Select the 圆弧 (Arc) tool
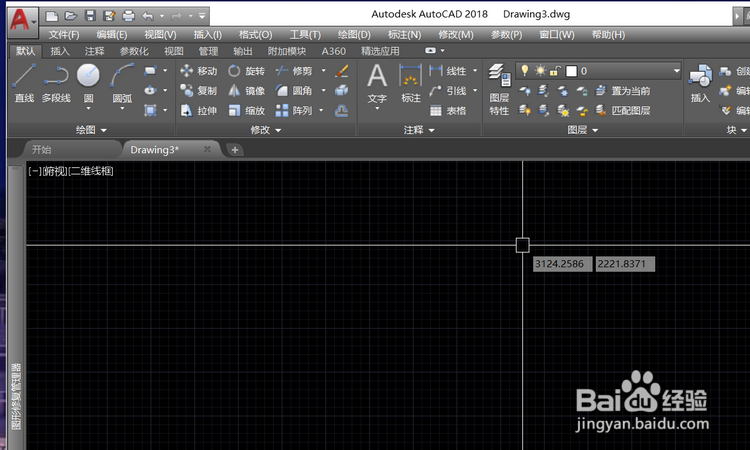750x450 pixels. click(122, 83)
